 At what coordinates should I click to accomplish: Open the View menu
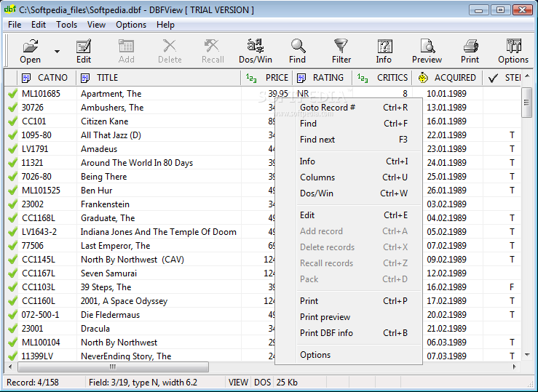coord(96,25)
